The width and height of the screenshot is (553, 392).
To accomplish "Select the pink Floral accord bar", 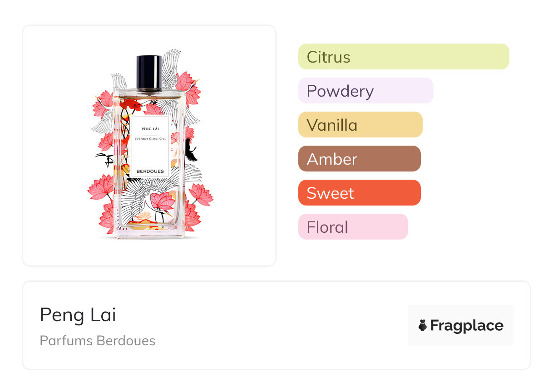I will point(353,227).
